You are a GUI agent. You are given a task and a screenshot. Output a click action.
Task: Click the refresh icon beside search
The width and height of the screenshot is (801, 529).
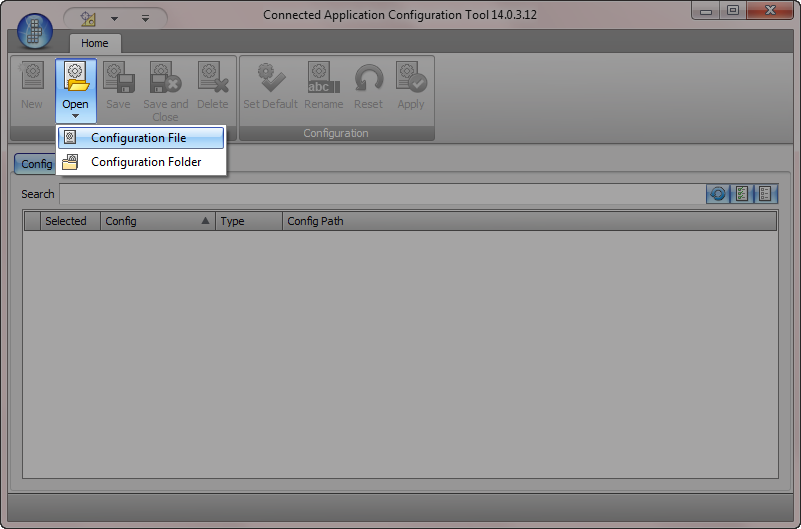[x=718, y=194]
